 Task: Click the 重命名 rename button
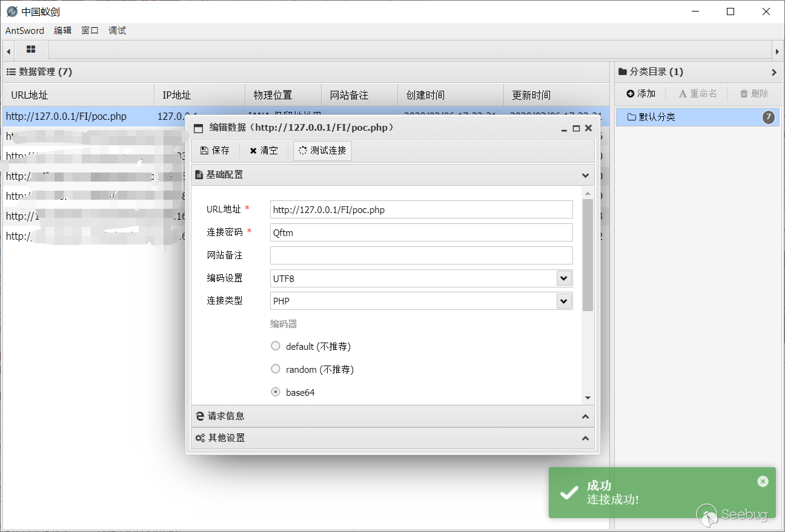point(697,94)
